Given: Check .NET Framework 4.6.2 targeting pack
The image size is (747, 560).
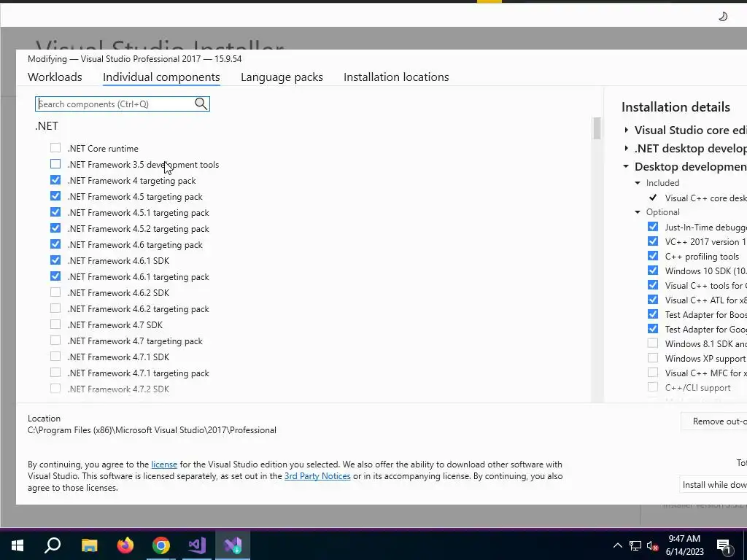Looking at the screenshot, I should 55,308.
